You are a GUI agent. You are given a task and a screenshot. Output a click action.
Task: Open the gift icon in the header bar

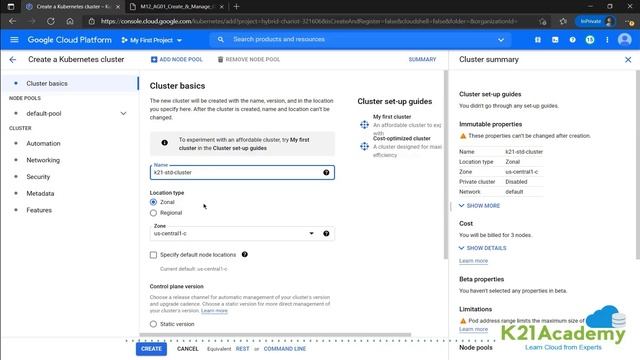pos(538,40)
